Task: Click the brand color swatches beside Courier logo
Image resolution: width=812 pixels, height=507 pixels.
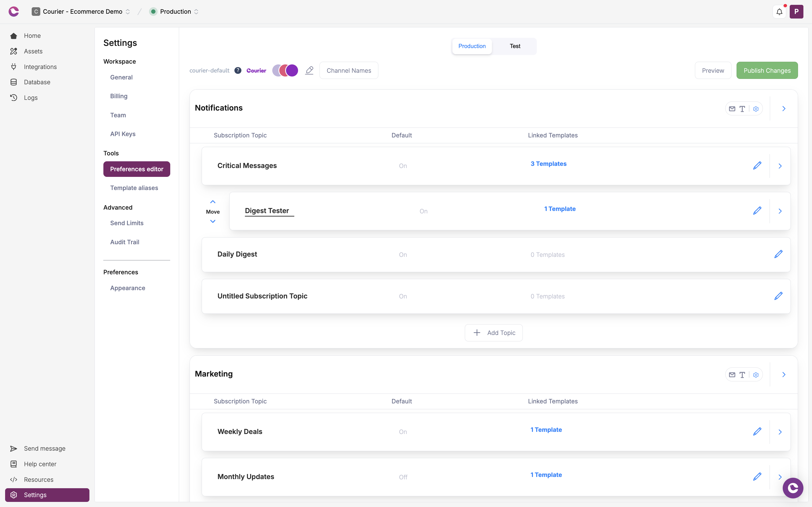Action: [285, 70]
